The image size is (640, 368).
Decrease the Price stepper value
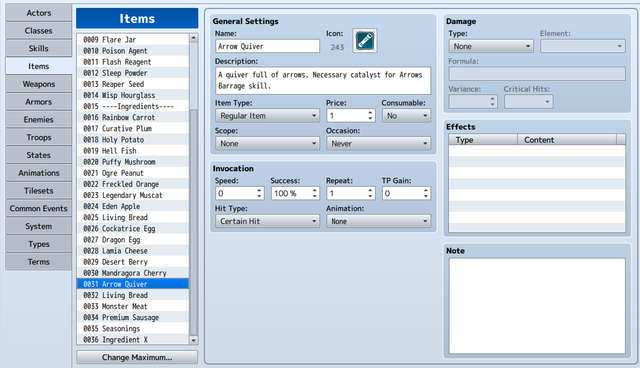click(x=370, y=119)
